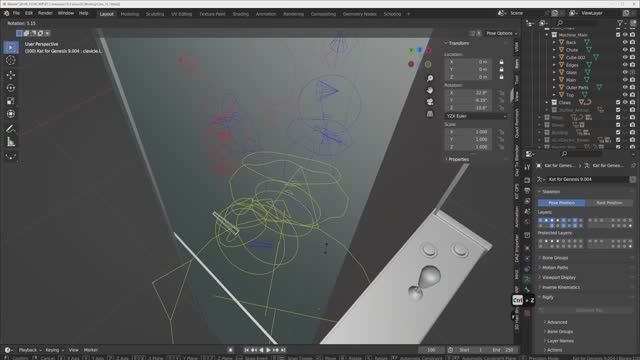Switch perspective/orthographic with the grid icon

(x=430, y=114)
